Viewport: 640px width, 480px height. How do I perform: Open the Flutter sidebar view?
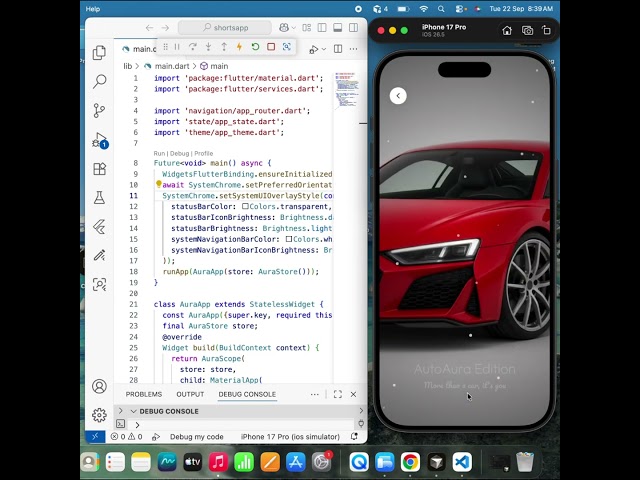coord(99,227)
